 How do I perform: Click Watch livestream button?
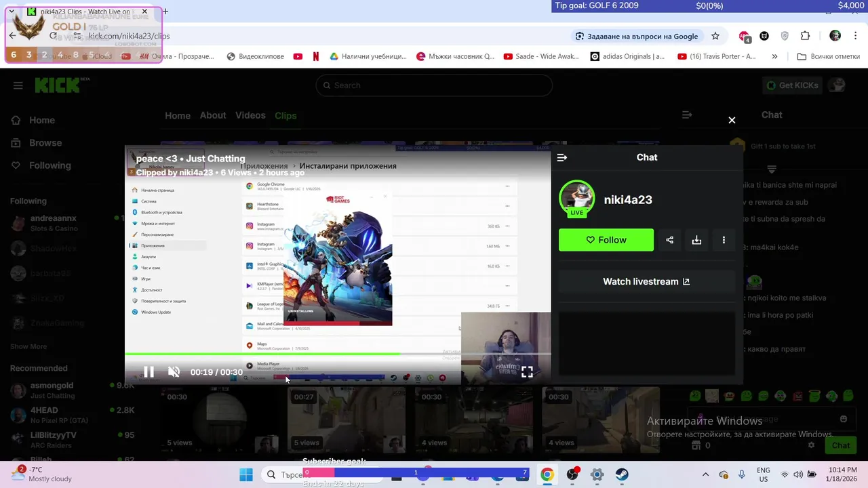[646, 281]
